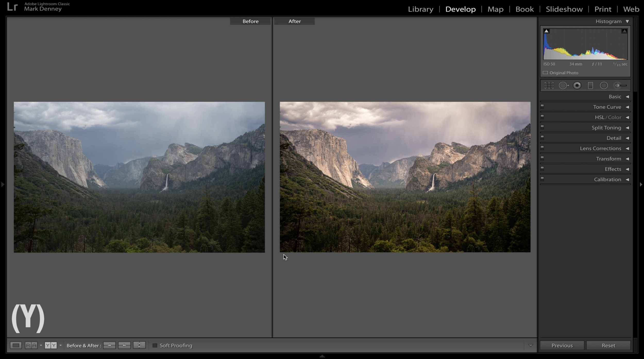644x359 pixels.
Task: Click the Reset button
Action: click(x=608, y=345)
